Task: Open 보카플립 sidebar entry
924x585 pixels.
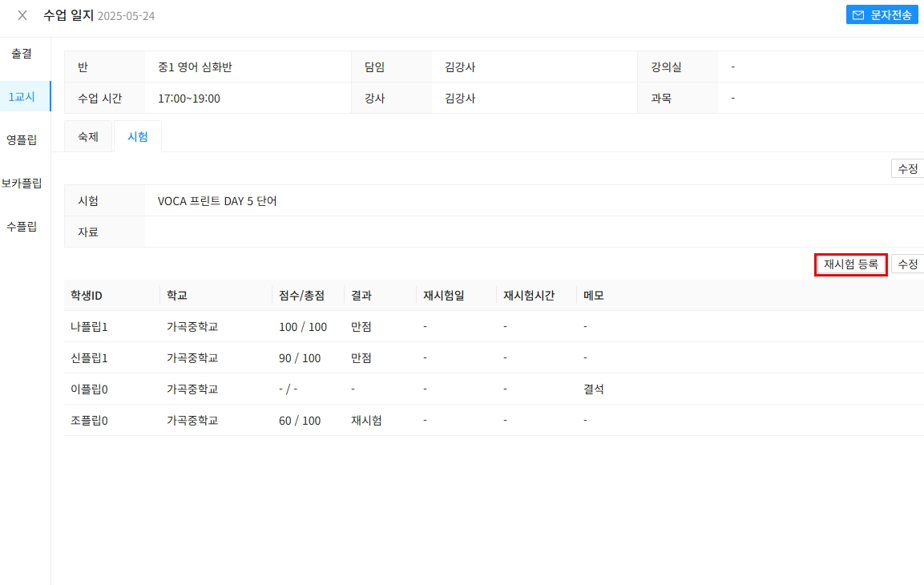Action: [x=22, y=184]
